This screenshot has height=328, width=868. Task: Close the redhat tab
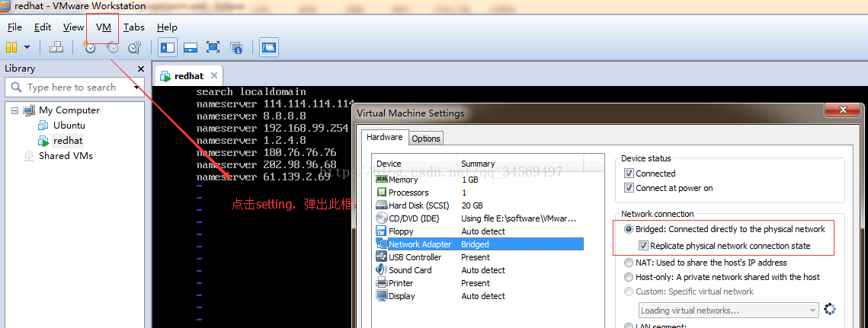(x=214, y=75)
